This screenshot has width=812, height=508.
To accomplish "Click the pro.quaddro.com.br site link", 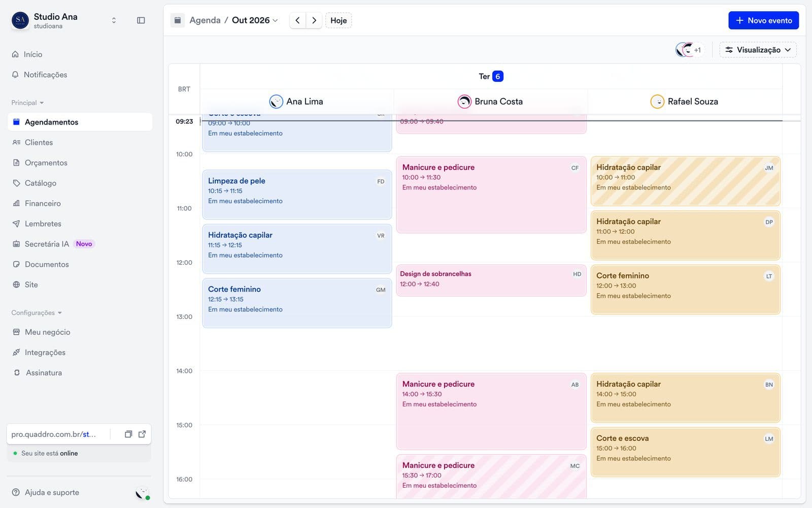I will (53, 434).
